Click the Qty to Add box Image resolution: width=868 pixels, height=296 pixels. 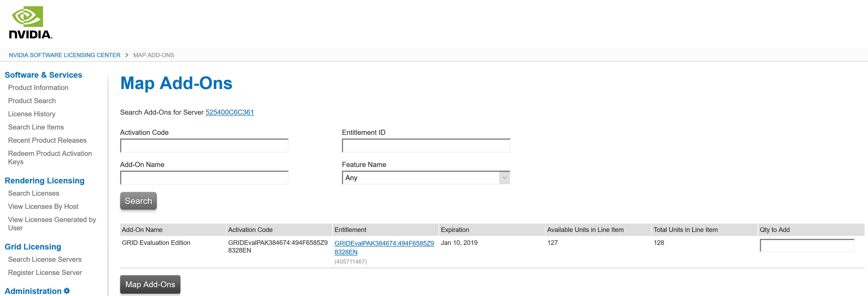pos(807,245)
